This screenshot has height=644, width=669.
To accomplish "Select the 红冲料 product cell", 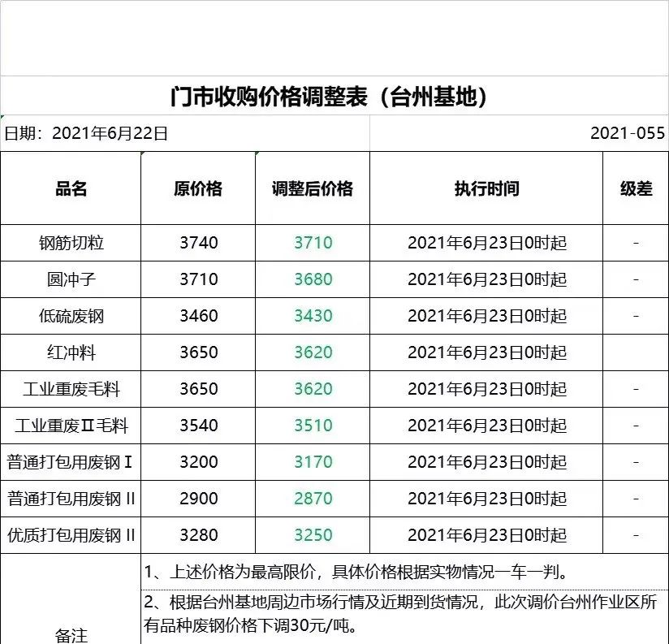I will pyautogui.click(x=71, y=352).
